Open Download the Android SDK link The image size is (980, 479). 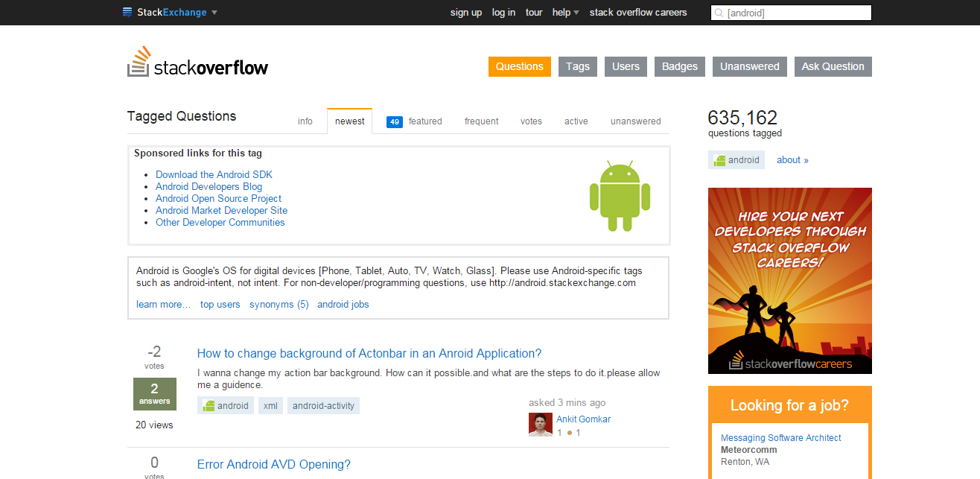tap(214, 174)
